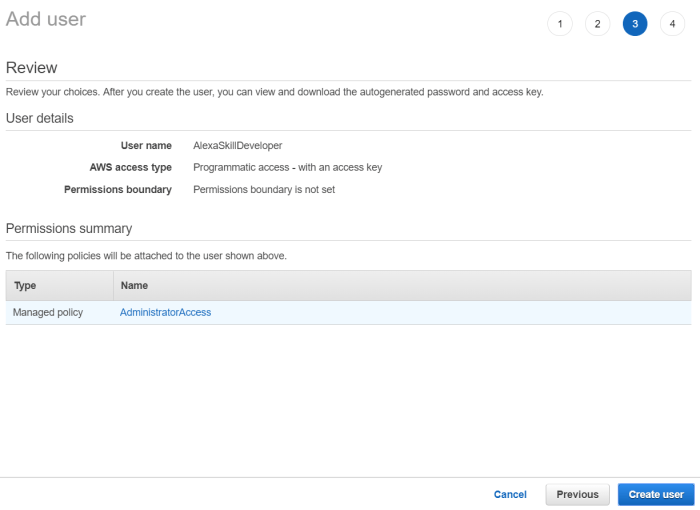This screenshot has width=700, height=510.
Task: Advance to step 4 indicator
Action: (673, 24)
